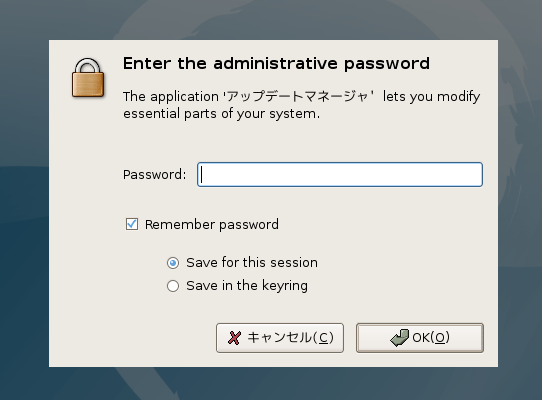Confirm with the OK(O) button

click(420, 338)
